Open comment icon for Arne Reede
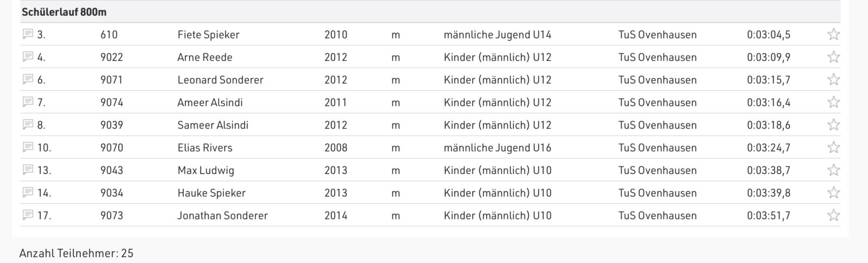The height and width of the screenshot is (263, 868). click(28, 57)
